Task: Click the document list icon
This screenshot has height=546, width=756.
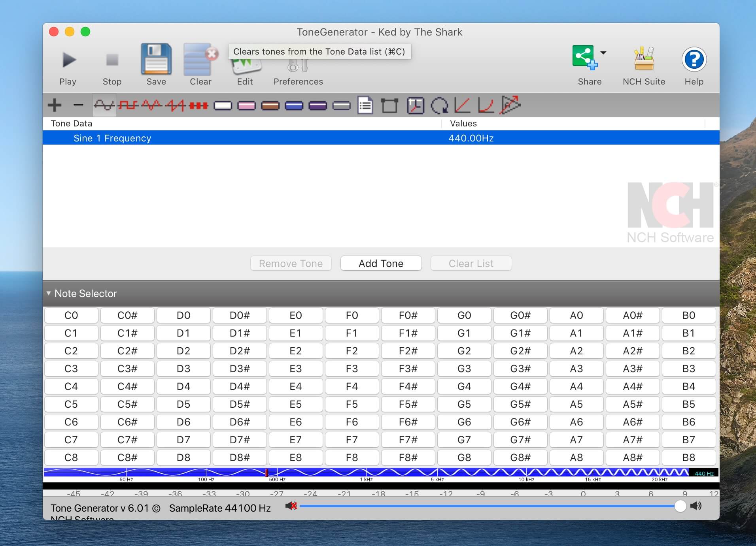Action: (365, 105)
